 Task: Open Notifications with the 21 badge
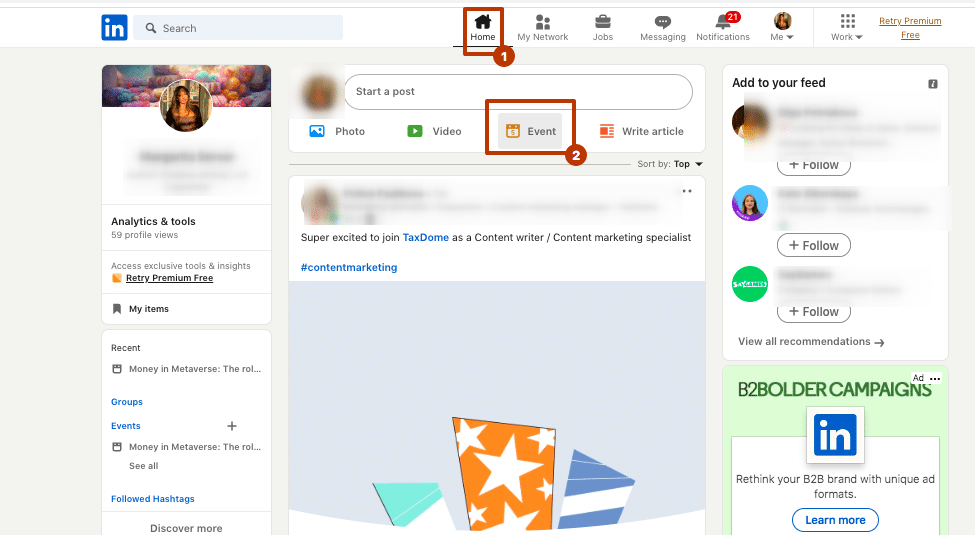click(723, 29)
